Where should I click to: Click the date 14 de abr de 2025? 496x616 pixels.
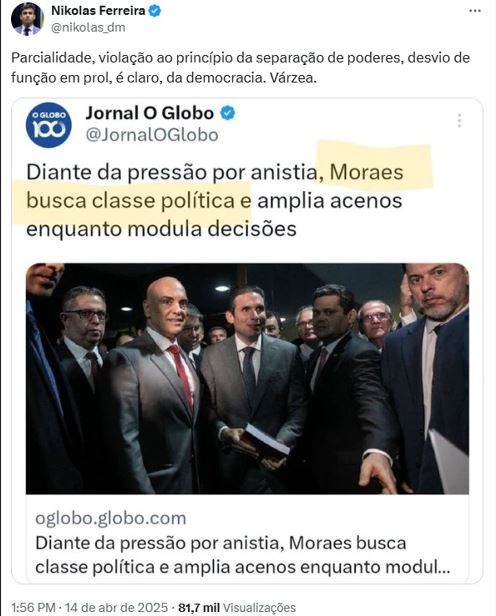point(116,607)
